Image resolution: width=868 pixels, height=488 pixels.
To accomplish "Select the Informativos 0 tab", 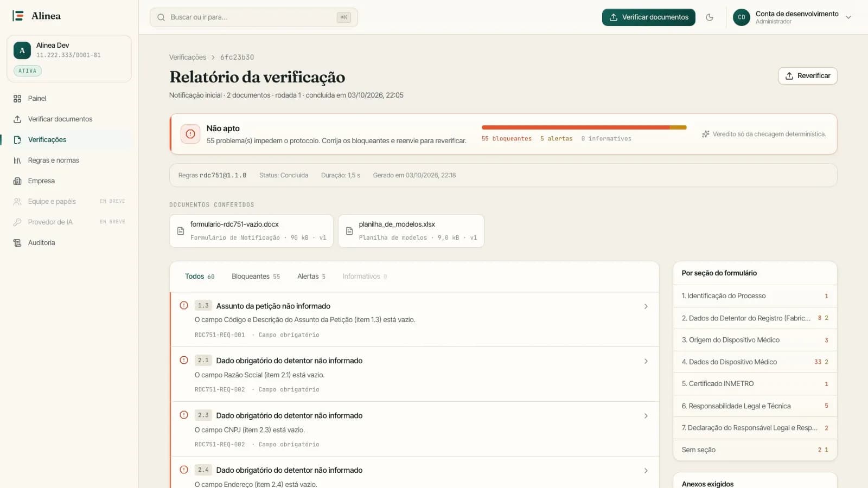I will (365, 277).
